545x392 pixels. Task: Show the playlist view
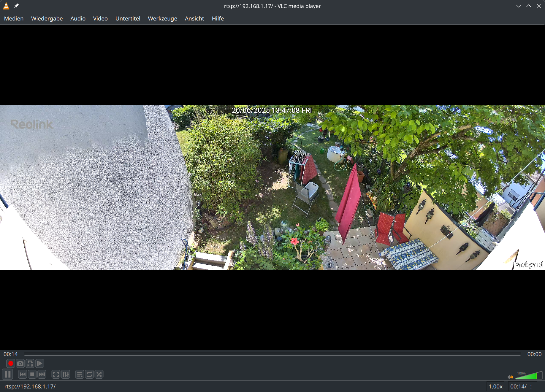(80, 374)
